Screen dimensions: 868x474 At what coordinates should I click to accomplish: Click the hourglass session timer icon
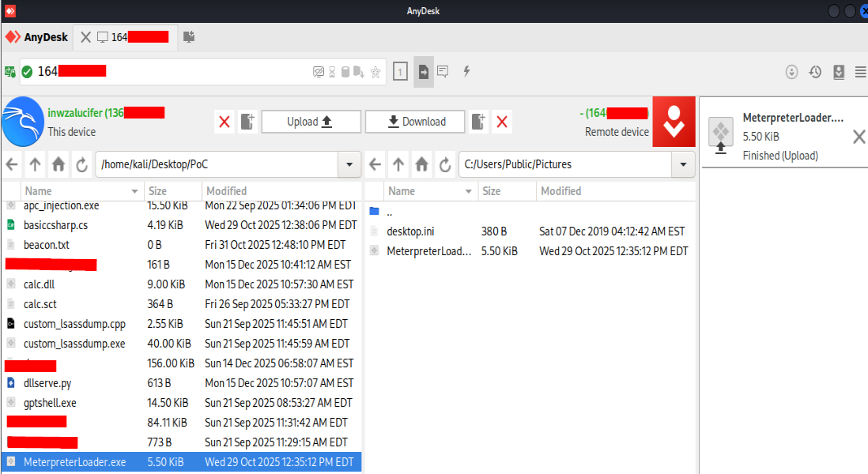332,72
